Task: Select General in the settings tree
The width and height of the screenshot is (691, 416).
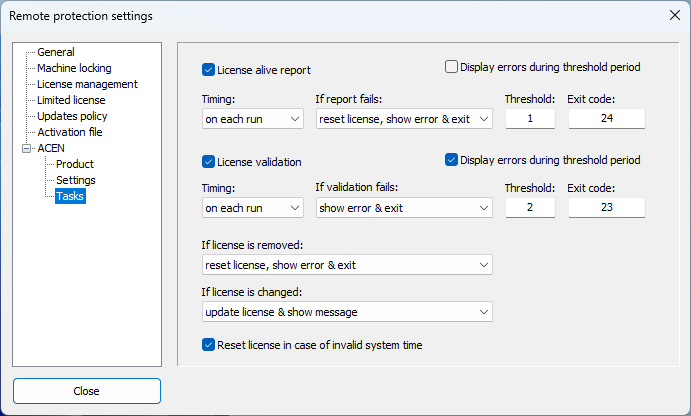Action: coord(56,52)
